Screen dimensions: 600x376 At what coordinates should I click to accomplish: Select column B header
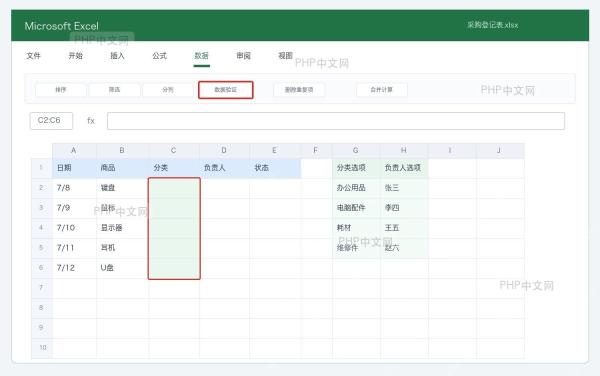coord(122,151)
